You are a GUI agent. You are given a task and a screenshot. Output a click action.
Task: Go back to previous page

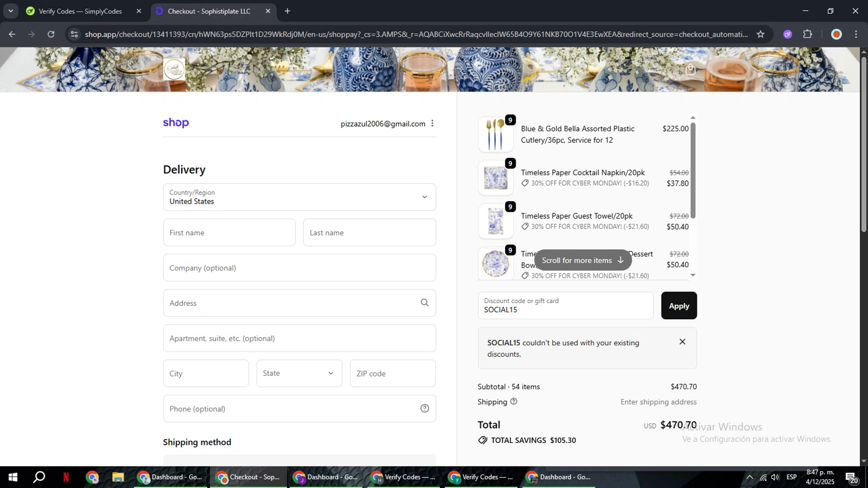[x=12, y=34]
